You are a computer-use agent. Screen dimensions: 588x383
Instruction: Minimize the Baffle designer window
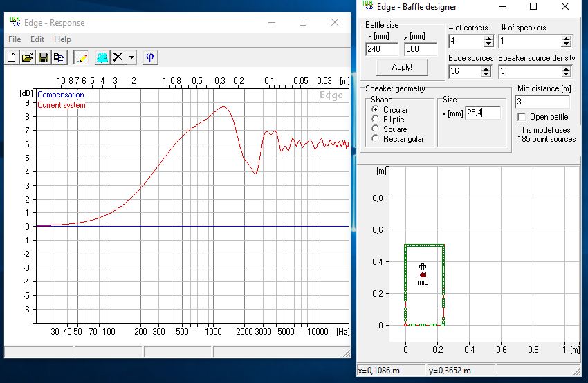(502, 6)
